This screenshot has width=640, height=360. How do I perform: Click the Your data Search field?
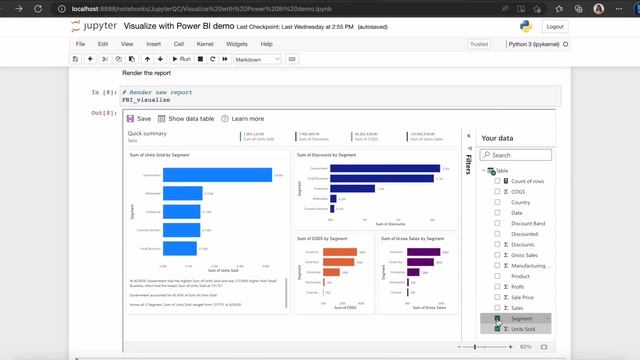coord(516,155)
